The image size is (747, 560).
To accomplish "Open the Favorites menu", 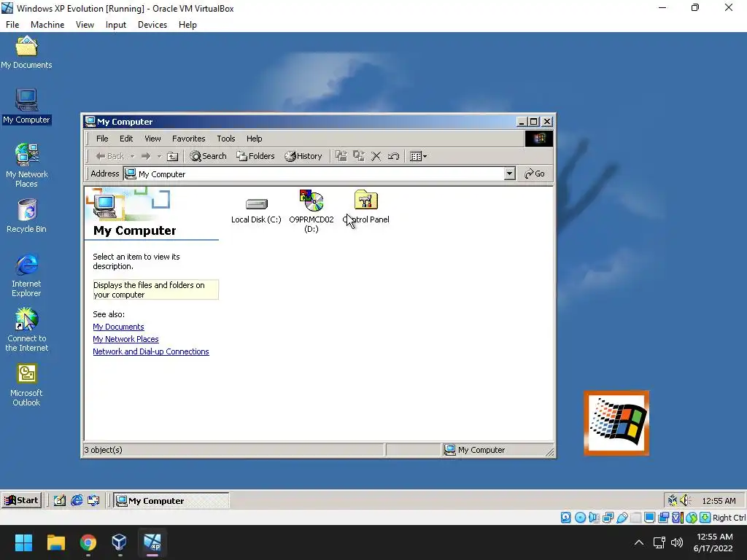I will [x=189, y=139].
